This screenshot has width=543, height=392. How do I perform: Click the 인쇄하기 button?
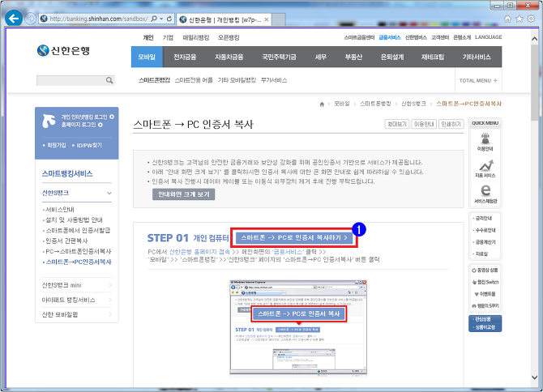coord(451,124)
